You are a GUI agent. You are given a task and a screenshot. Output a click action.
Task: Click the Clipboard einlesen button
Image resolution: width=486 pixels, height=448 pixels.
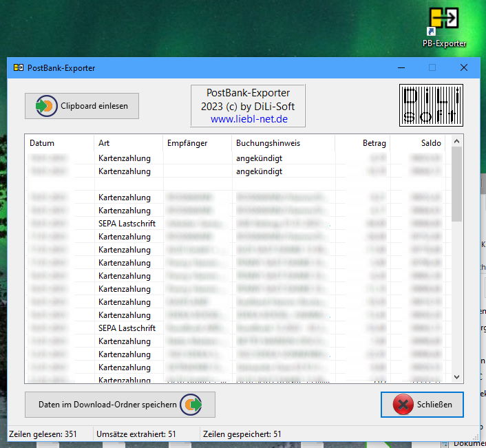(82, 106)
